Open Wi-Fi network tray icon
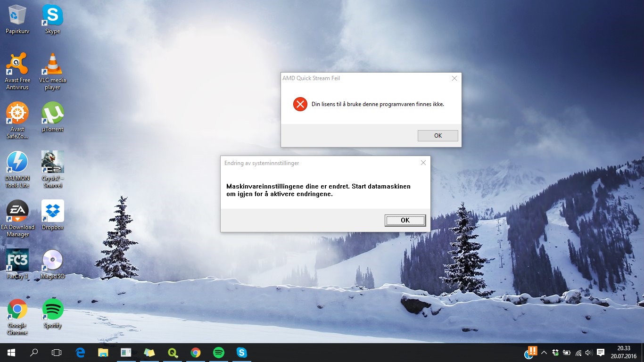The image size is (644, 362). [x=578, y=353]
